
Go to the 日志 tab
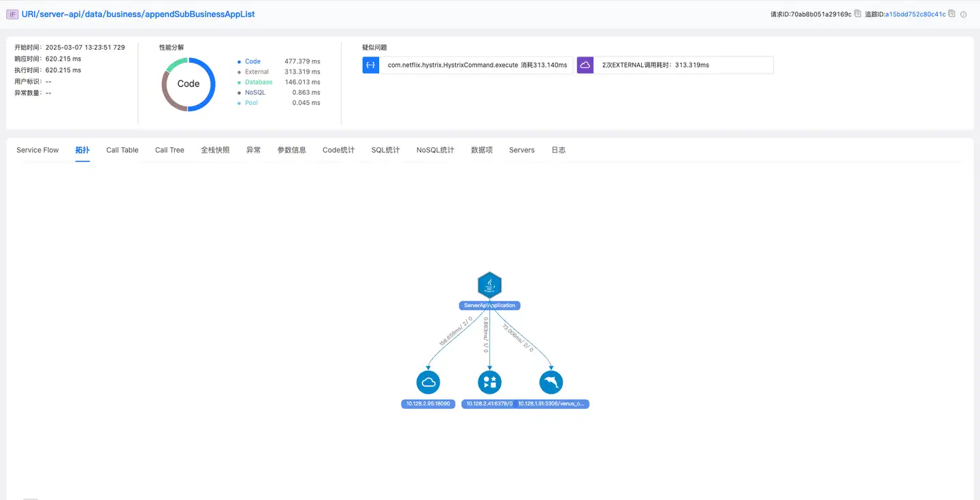(558, 150)
